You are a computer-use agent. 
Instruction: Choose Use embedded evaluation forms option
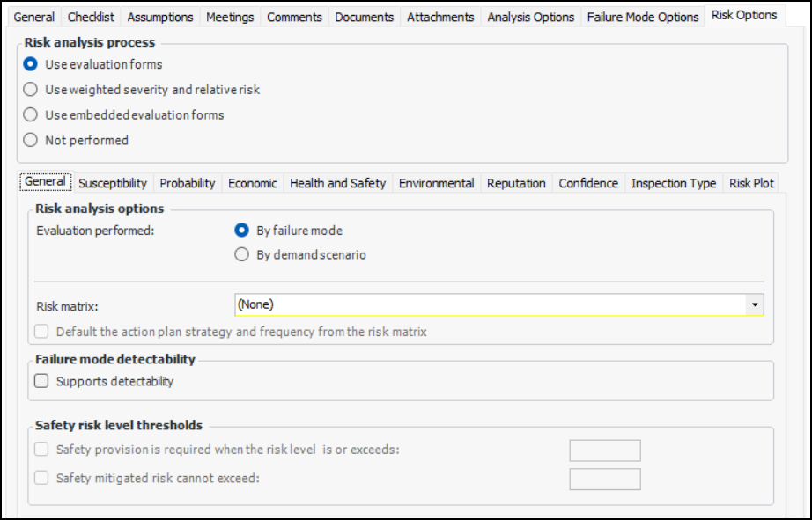[x=31, y=115]
